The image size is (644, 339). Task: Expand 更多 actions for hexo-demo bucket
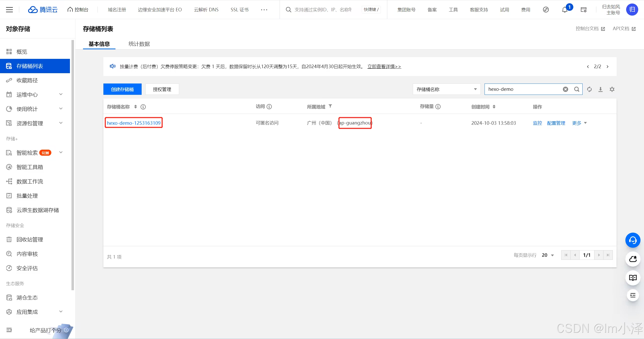[x=579, y=123]
